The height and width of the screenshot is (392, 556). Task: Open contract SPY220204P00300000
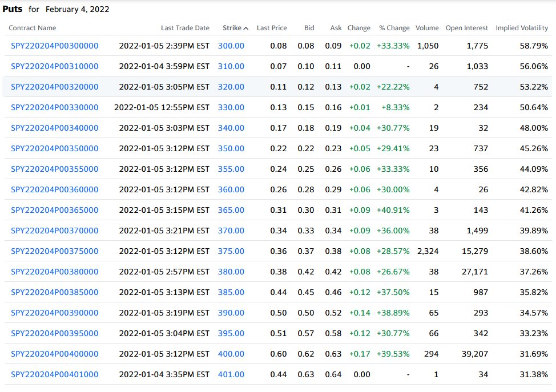coord(55,46)
